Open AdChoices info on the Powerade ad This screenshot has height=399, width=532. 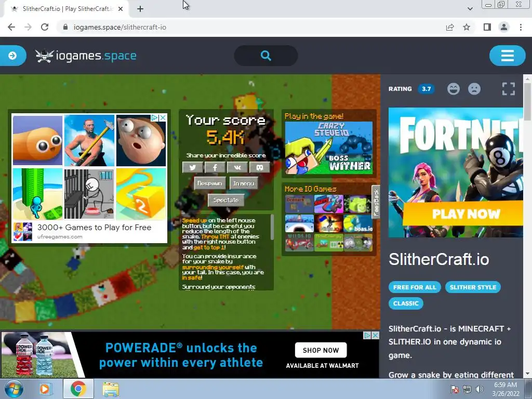tap(367, 335)
